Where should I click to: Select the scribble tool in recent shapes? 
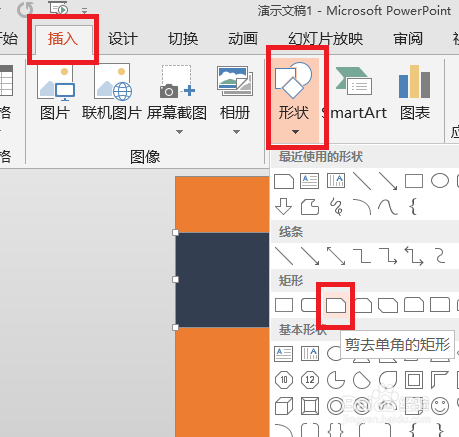336,207
